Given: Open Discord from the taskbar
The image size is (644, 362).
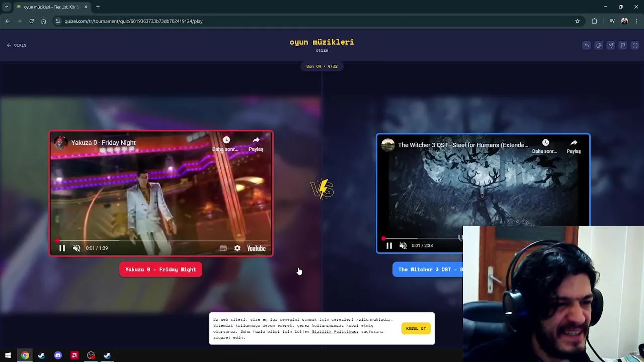Looking at the screenshot, I should 58,355.
